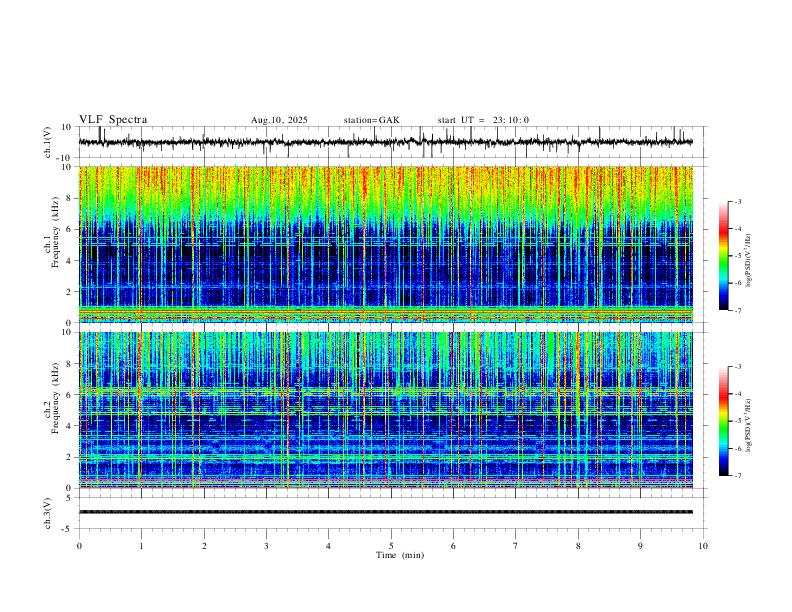792x612 pixels.
Task: Click the "0" tick on the time axis
Action: point(79,546)
